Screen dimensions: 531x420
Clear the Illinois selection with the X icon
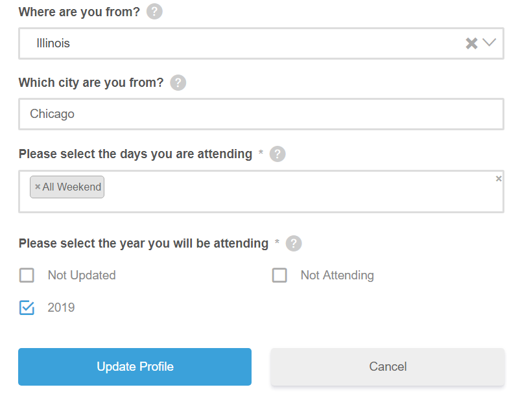point(471,43)
